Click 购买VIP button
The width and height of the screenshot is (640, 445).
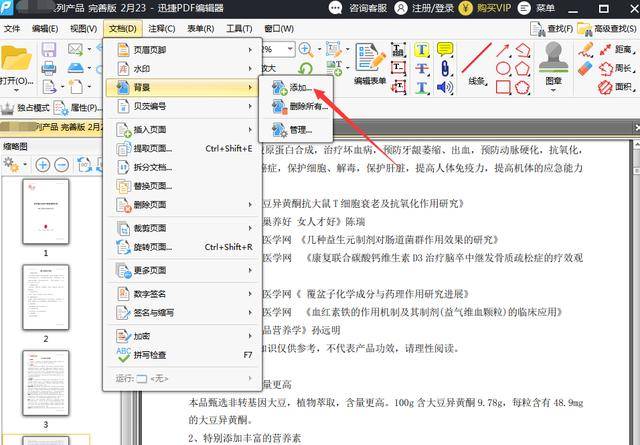tap(485, 8)
